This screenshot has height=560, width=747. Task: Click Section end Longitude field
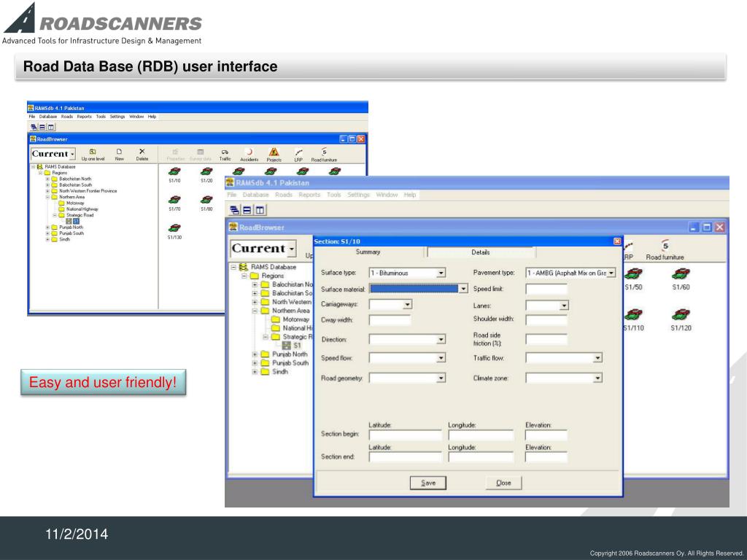[481, 457]
